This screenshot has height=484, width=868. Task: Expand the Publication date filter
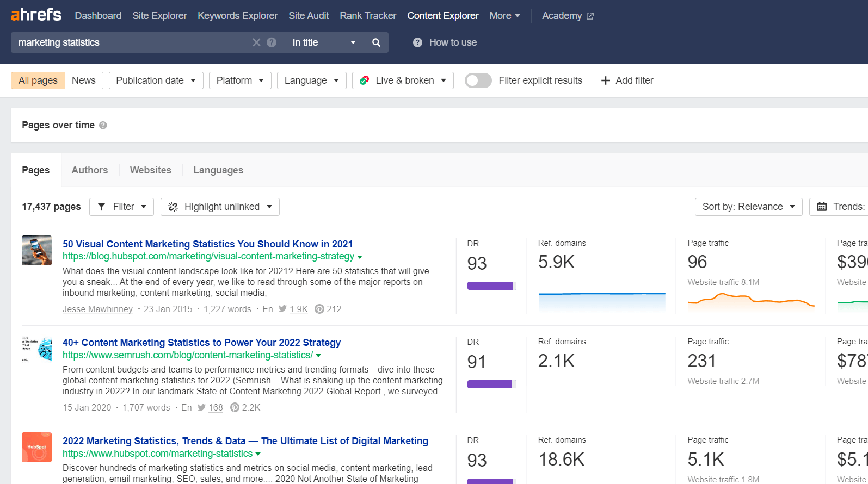[x=156, y=80]
